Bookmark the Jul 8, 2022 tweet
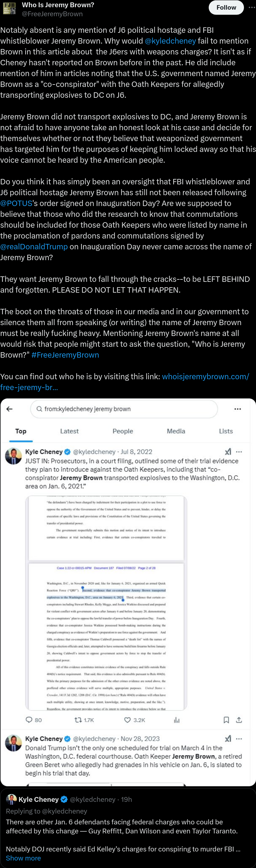The height and width of the screenshot is (868, 256). coord(226,720)
